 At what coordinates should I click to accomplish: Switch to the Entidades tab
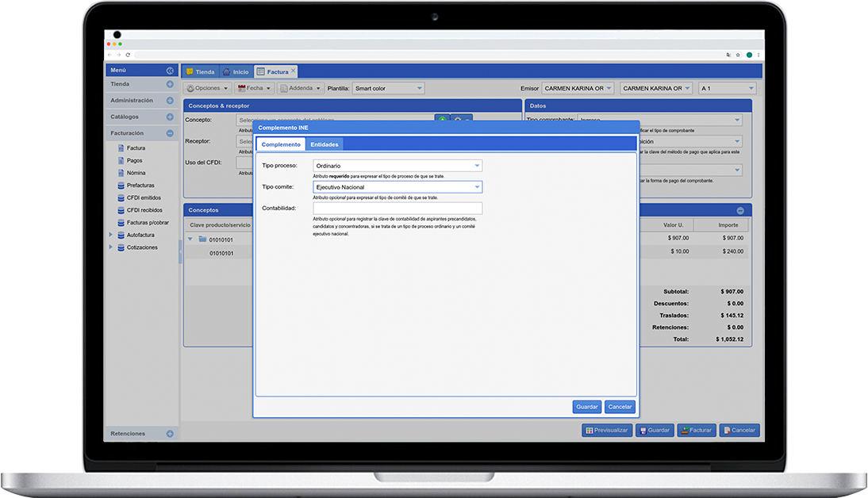tap(325, 144)
